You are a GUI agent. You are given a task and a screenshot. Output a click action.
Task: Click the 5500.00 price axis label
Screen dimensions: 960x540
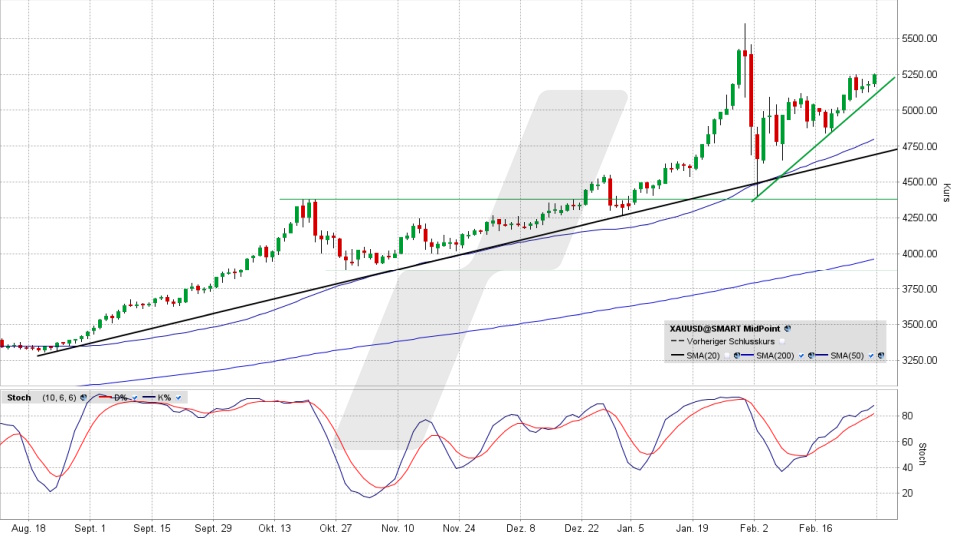point(920,39)
